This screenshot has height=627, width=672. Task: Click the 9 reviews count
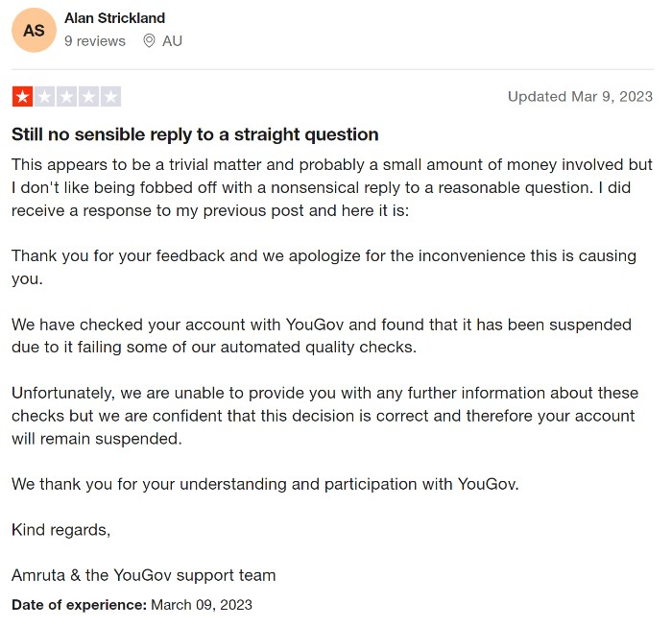(x=95, y=41)
